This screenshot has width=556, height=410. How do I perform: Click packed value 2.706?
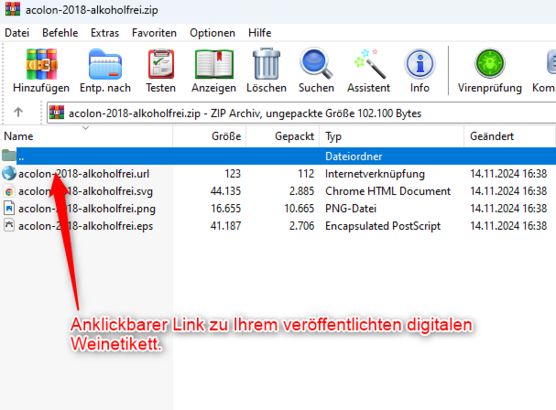click(302, 226)
